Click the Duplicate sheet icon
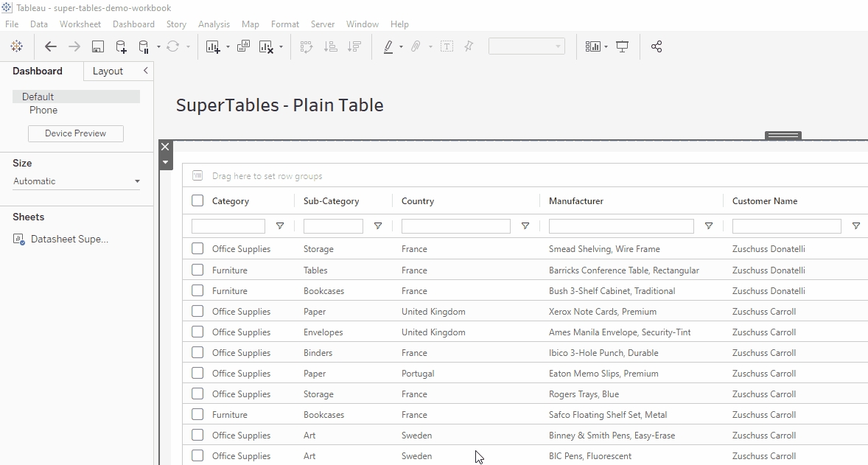868x465 pixels. click(x=243, y=46)
